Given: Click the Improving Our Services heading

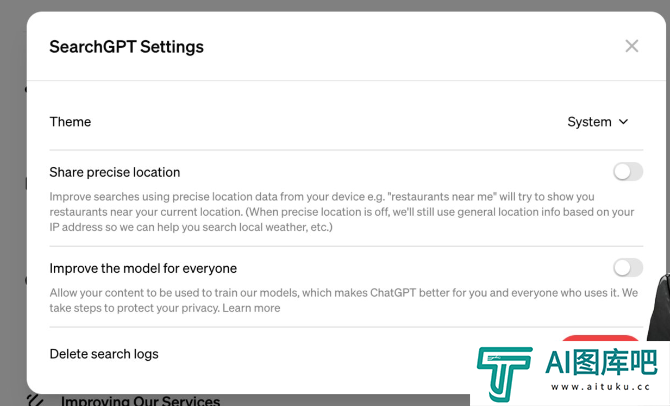Looking at the screenshot, I should (x=140, y=401).
